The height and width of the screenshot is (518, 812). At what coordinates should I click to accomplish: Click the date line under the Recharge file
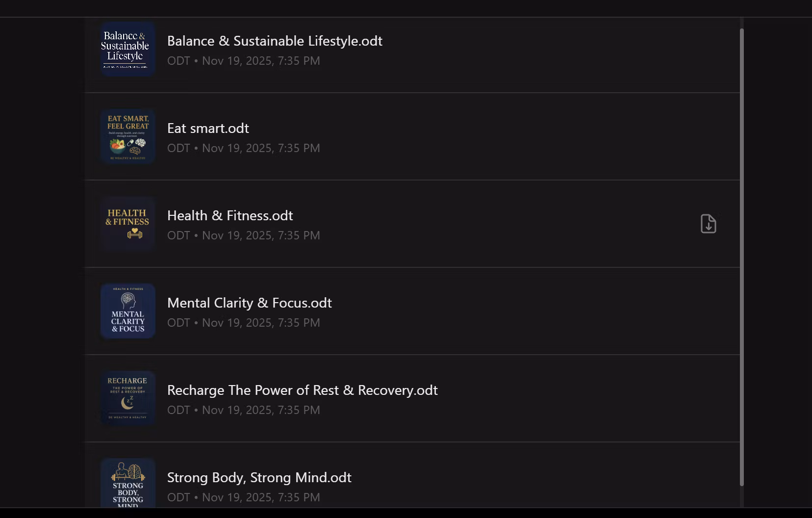[x=243, y=410]
